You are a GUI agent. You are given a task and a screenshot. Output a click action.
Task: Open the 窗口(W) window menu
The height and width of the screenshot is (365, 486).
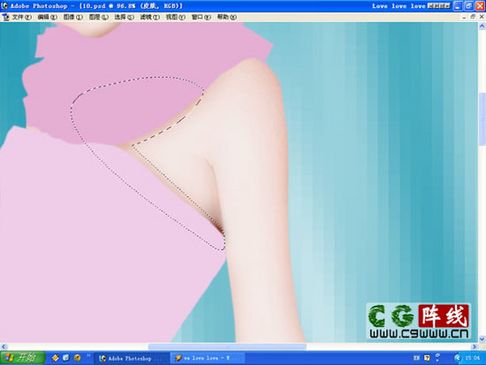pos(201,17)
